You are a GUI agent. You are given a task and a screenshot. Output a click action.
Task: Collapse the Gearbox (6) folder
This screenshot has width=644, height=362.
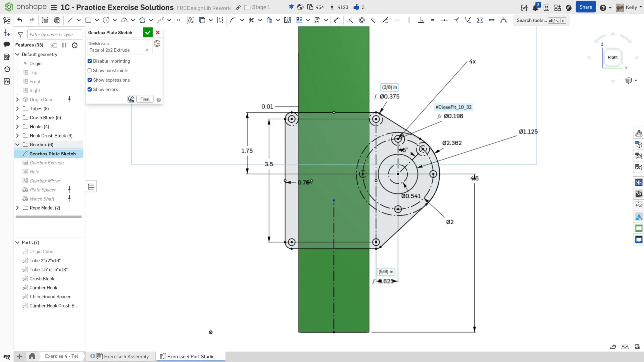[17, 145]
